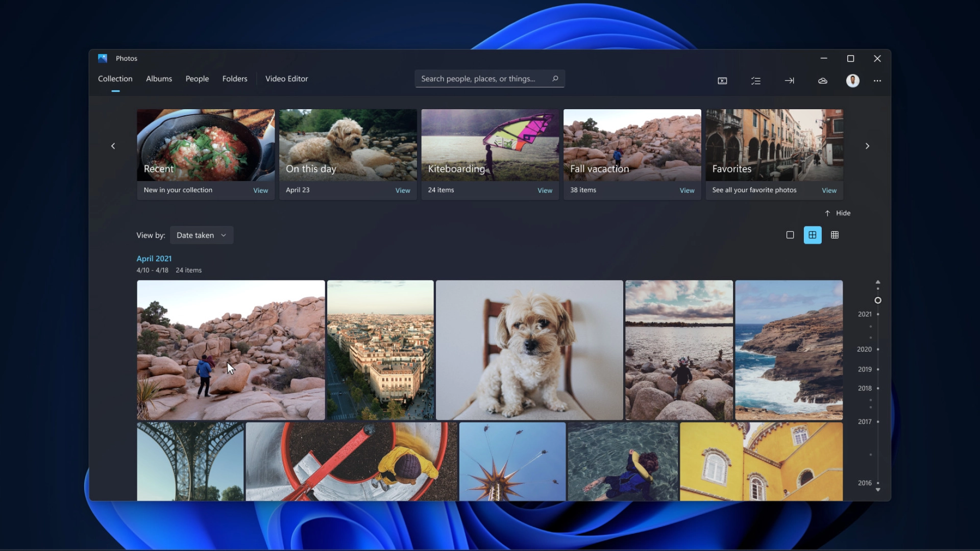Open the See more (...) menu

877,81
